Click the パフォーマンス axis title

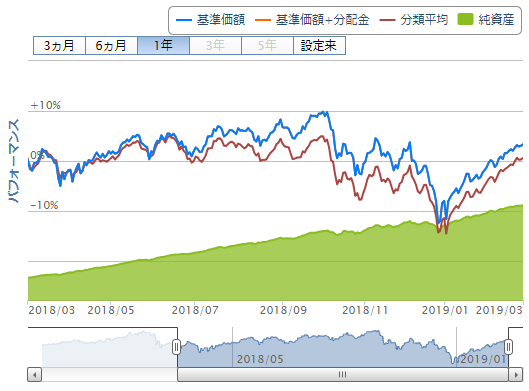pyautogui.click(x=13, y=161)
